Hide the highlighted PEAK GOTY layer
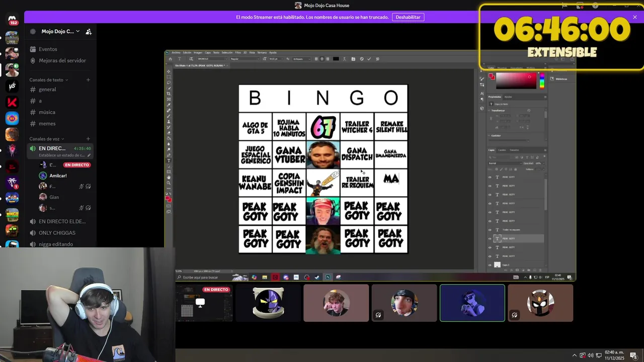The width and height of the screenshot is (644, 362). point(490,238)
